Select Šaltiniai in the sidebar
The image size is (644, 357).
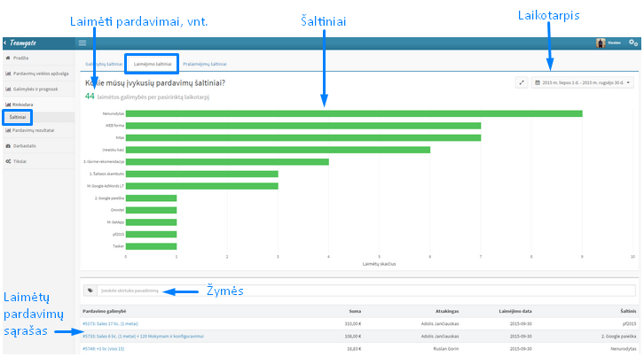(17, 117)
